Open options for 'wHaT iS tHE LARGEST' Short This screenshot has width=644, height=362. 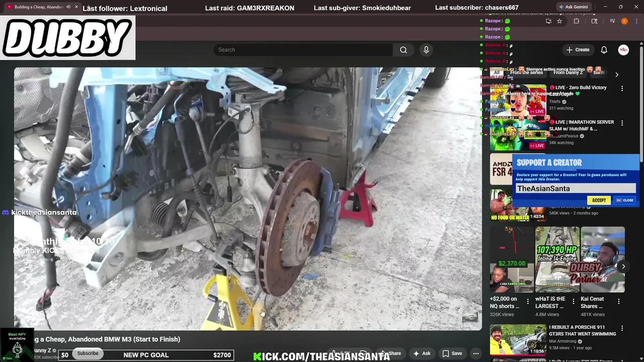573,302
